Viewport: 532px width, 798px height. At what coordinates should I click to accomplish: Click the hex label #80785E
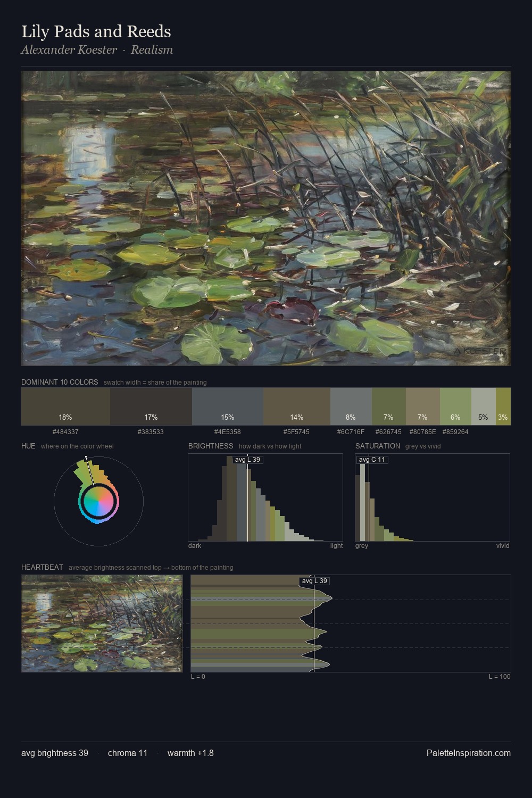pos(422,432)
